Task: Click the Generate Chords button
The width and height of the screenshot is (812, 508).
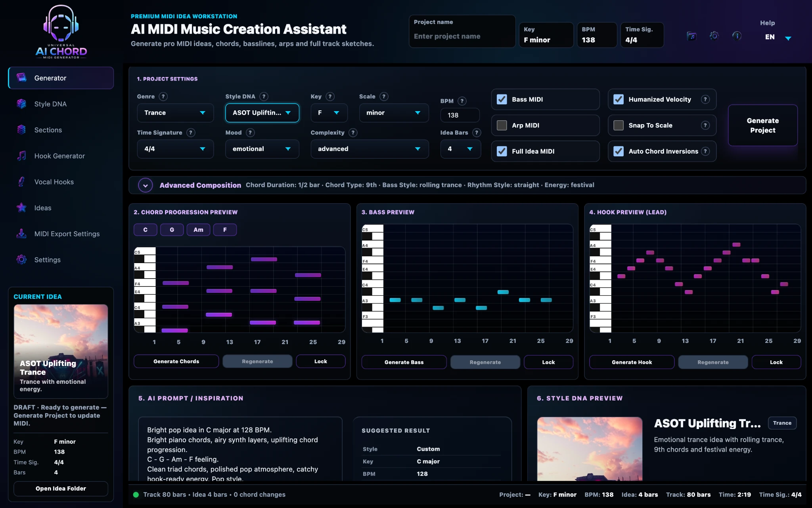Action: pyautogui.click(x=176, y=361)
